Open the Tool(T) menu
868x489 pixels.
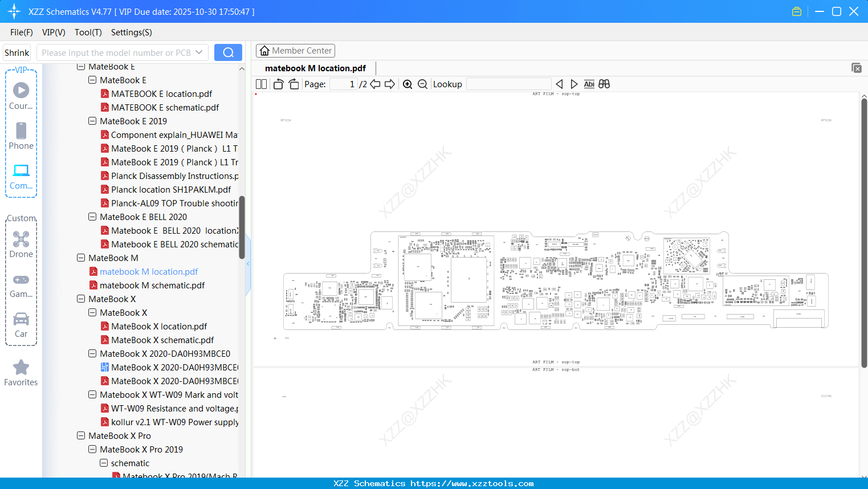pyautogui.click(x=88, y=32)
